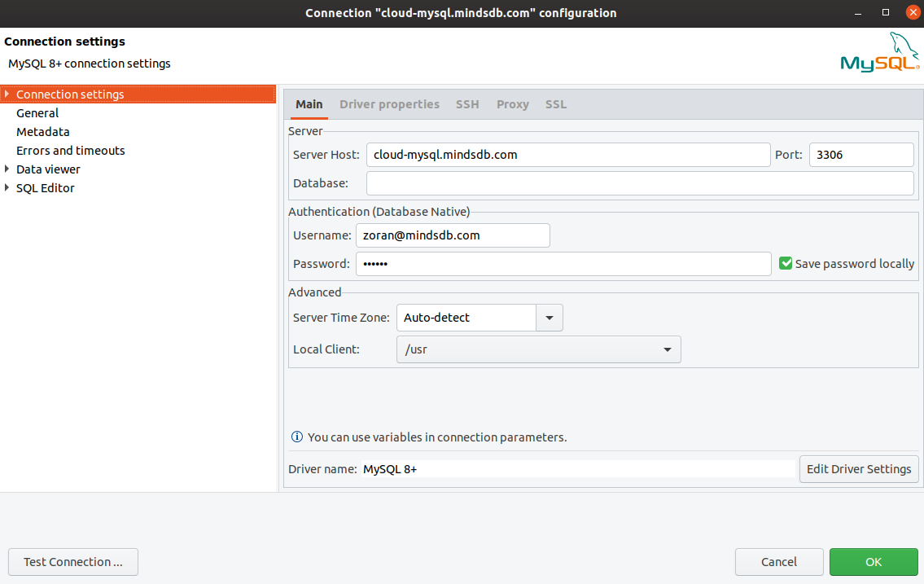Image resolution: width=924 pixels, height=584 pixels.
Task: Click the Username field
Action: tap(453, 235)
